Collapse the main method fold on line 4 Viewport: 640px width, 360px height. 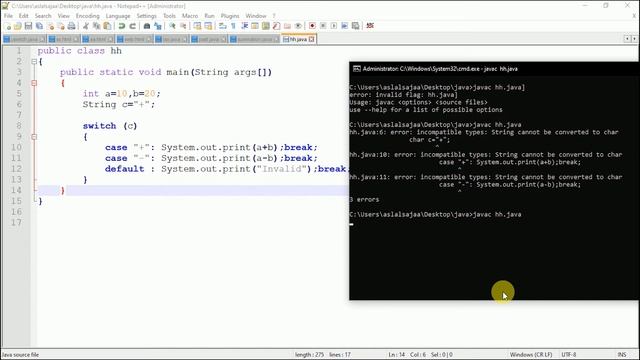pyautogui.click(x=34, y=83)
